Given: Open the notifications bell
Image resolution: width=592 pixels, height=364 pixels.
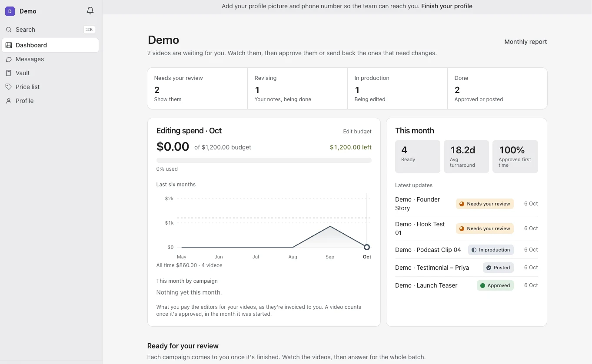Looking at the screenshot, I should (90, 11).
